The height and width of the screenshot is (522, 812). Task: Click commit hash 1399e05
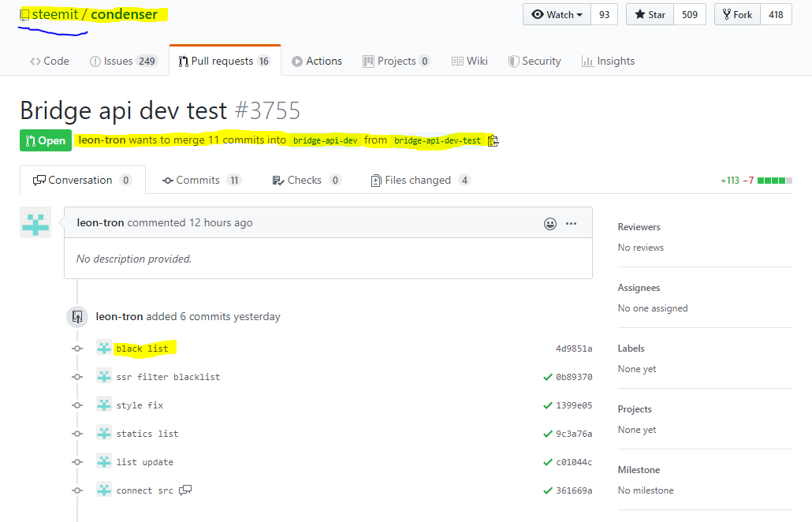(x=574, y=405)
